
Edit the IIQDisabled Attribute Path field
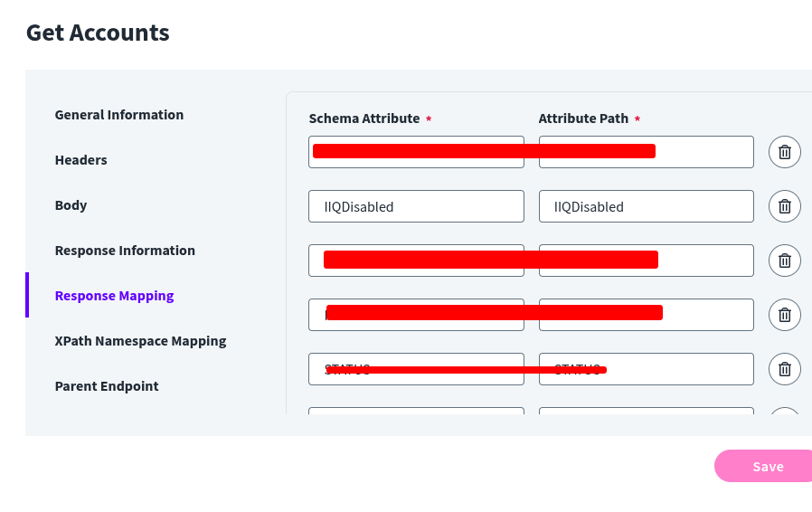[x=646, y=206]
